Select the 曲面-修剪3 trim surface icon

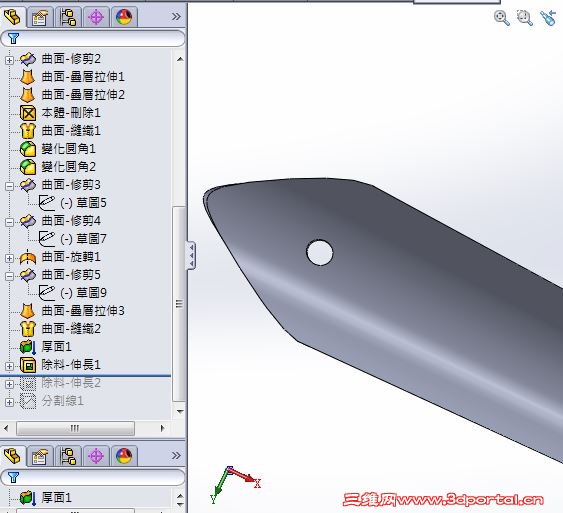click(x=28, y=185)
